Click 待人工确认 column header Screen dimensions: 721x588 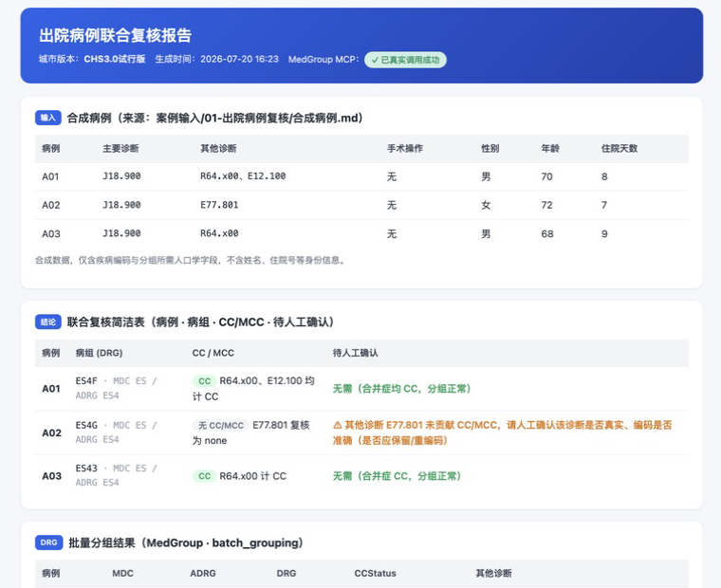[x=355, y=353]
